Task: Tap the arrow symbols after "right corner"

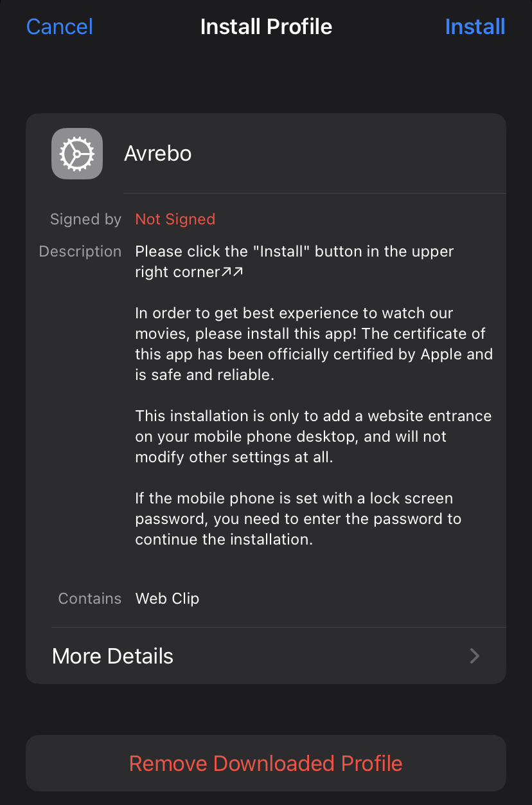Action: coord(233,272)
